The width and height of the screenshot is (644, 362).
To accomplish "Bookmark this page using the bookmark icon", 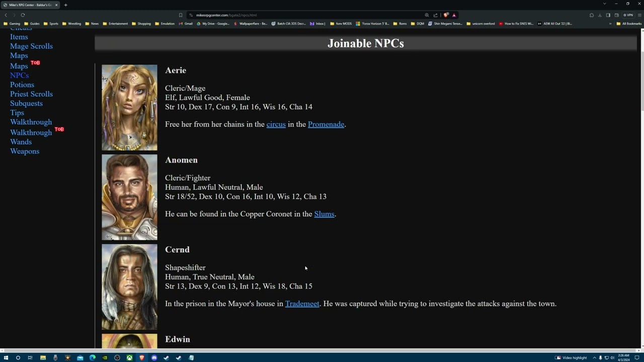I will pos(181,15).
